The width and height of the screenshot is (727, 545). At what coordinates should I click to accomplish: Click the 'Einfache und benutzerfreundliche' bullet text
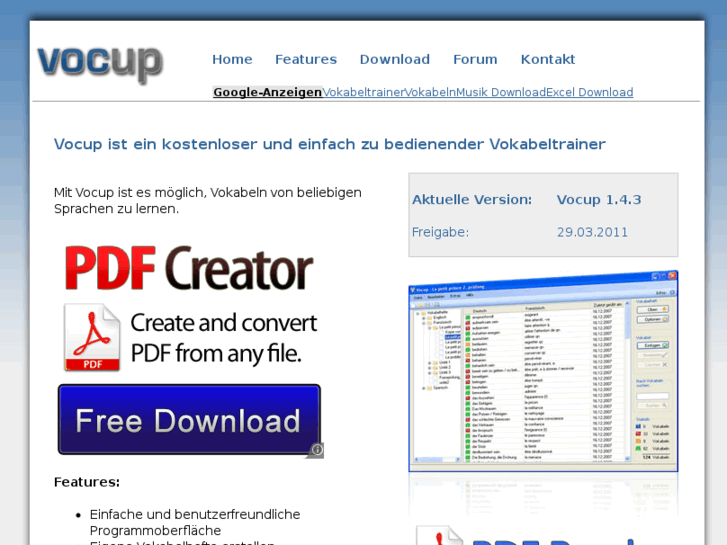click(x=195, y=522)
